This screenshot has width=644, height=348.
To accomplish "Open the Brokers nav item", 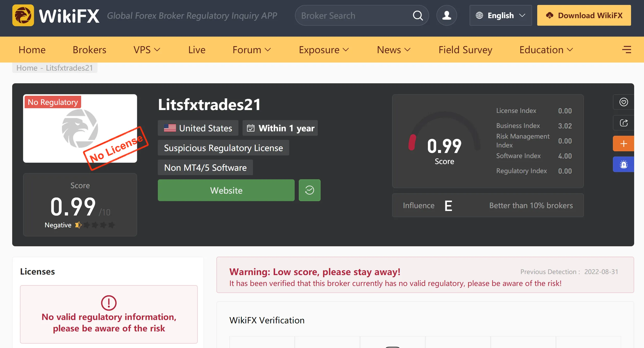I will click(x=89, y=50).
